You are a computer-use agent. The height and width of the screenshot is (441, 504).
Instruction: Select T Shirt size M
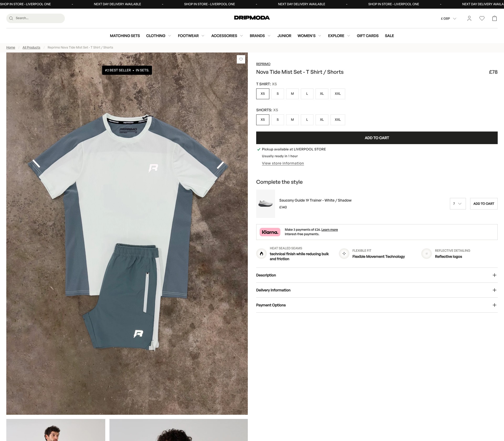click(292, 94)
